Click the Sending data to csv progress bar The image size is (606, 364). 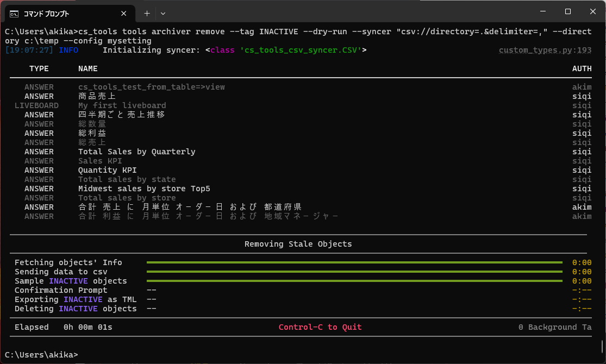pos(354,272)
